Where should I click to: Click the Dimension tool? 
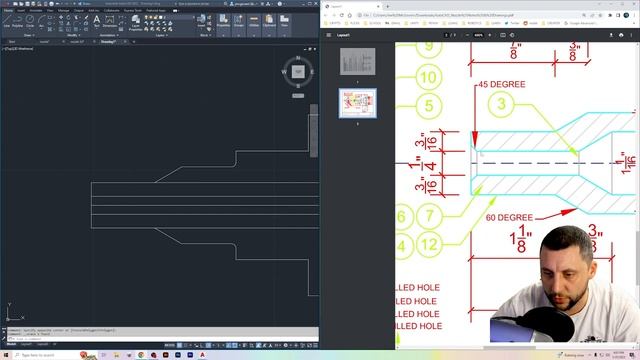(x=109, y=20)
